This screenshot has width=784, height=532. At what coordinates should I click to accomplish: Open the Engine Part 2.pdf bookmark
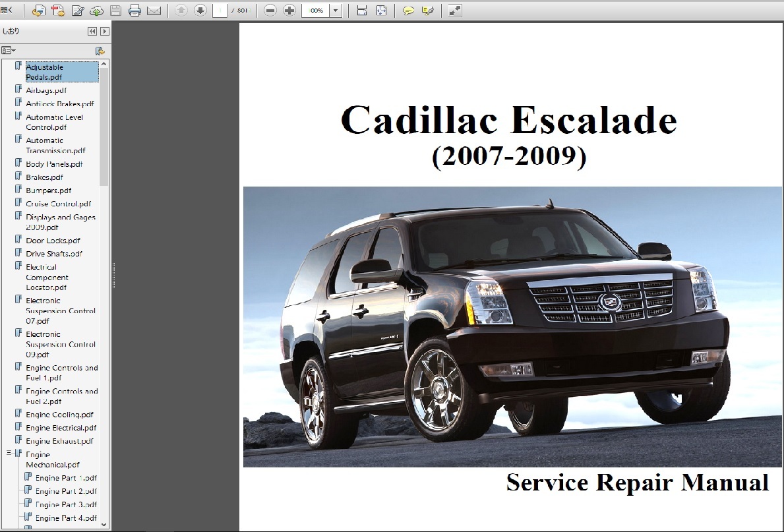tap(66, 492)
